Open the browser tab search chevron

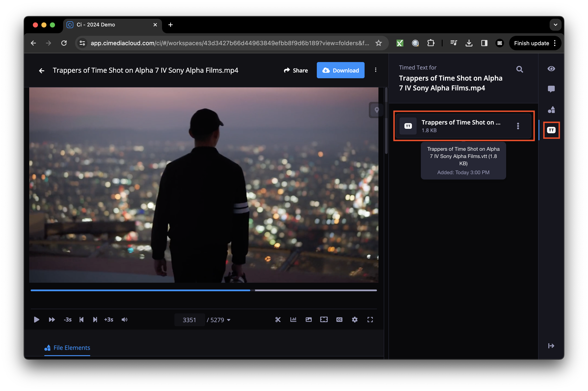point(555,25)
